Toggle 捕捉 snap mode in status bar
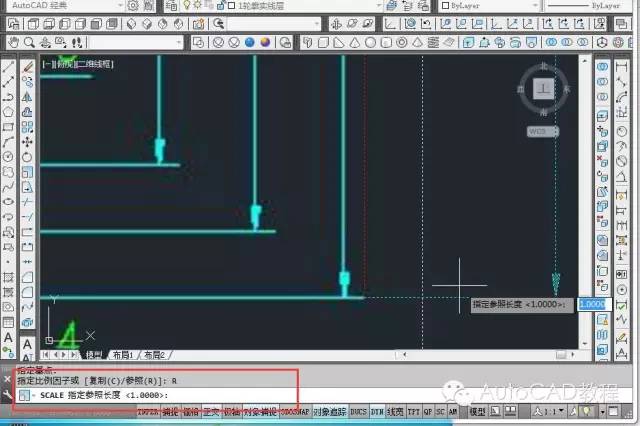The height and width of the screenshot is (426, 640). pyautogui.click(x=170, y=412)
